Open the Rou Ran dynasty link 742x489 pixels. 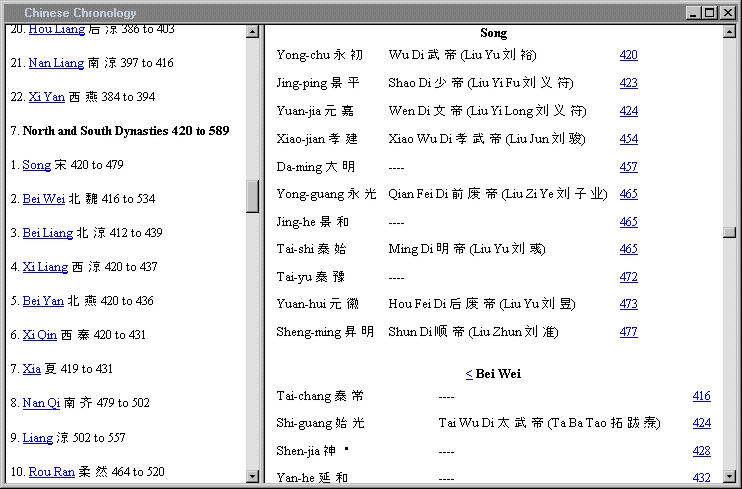52,472
